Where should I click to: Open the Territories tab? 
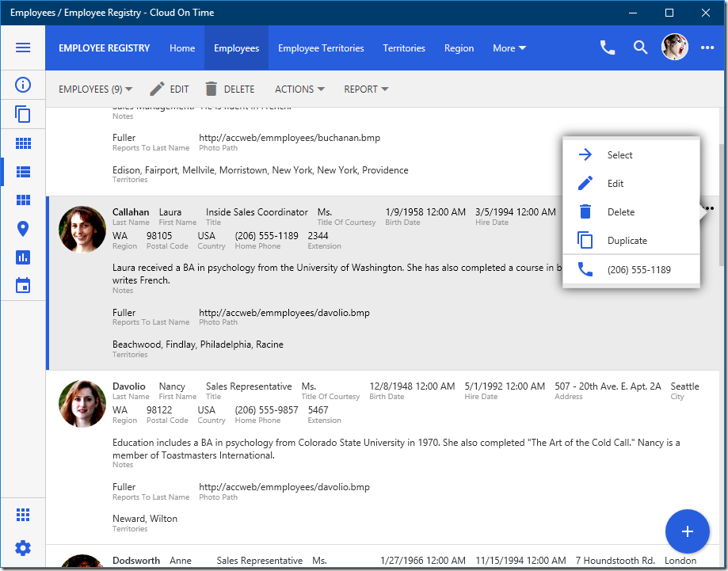tap(404, 48)
